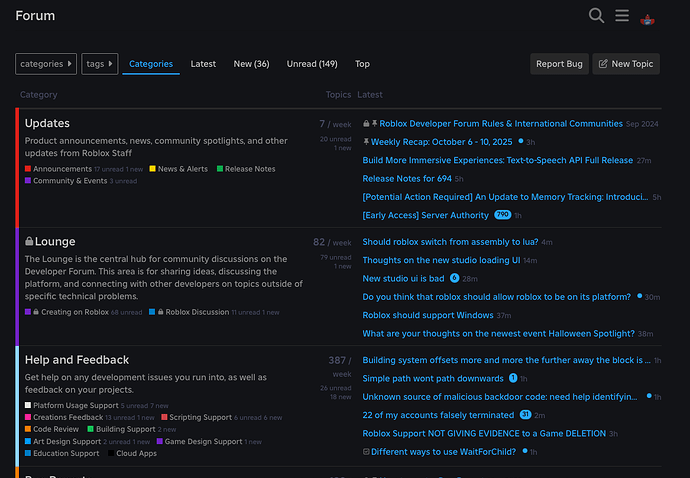Open Art Design Support subcategory

click(67, 441)
